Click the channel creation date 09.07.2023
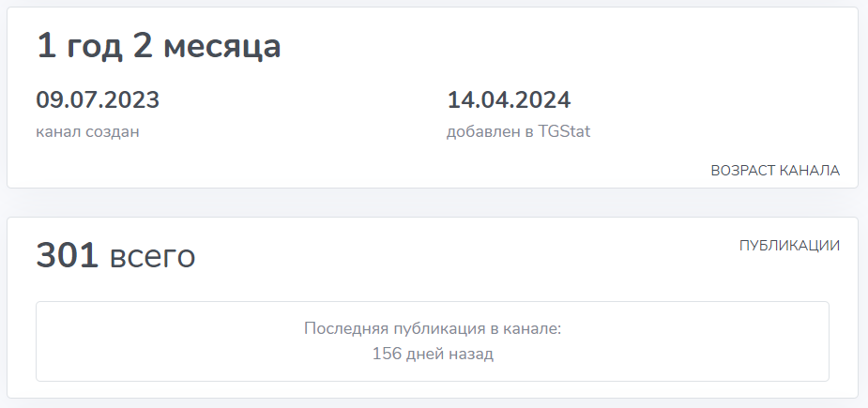This screenshot has height=408, width=868. 98,99
